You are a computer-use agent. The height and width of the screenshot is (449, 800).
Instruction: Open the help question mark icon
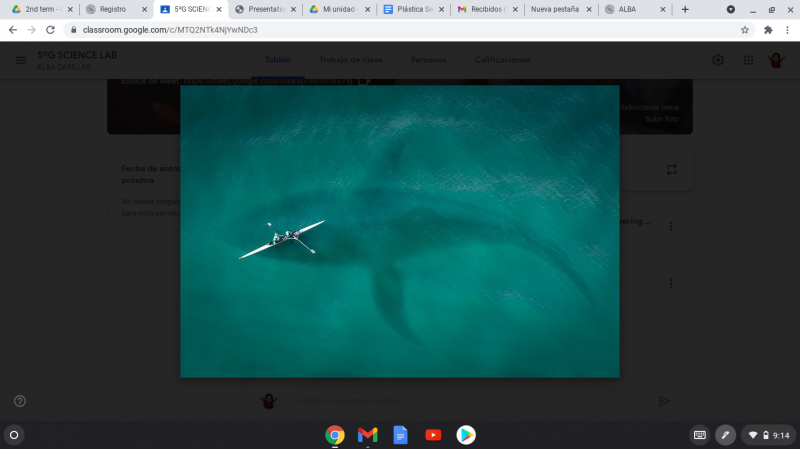point(20,401)
